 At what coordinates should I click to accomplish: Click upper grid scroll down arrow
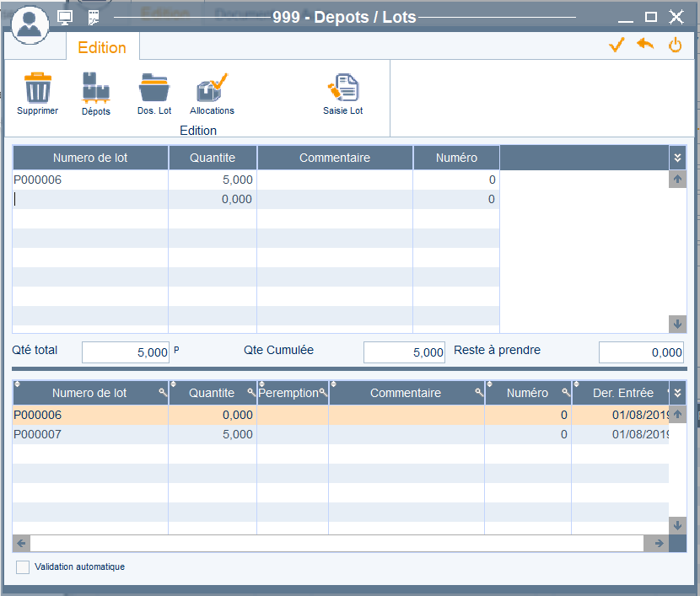tap(677, 324)
